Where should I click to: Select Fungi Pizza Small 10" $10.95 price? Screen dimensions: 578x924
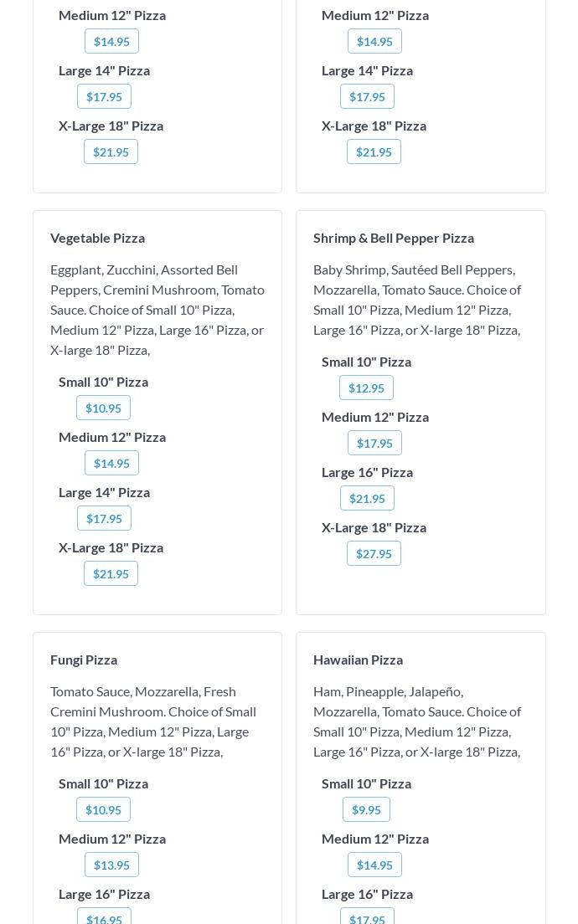[x=103, y=809]
